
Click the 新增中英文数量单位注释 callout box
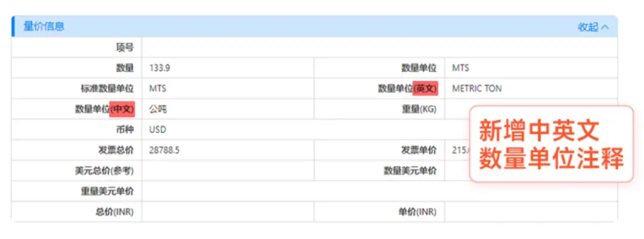[x=551, y=144]
